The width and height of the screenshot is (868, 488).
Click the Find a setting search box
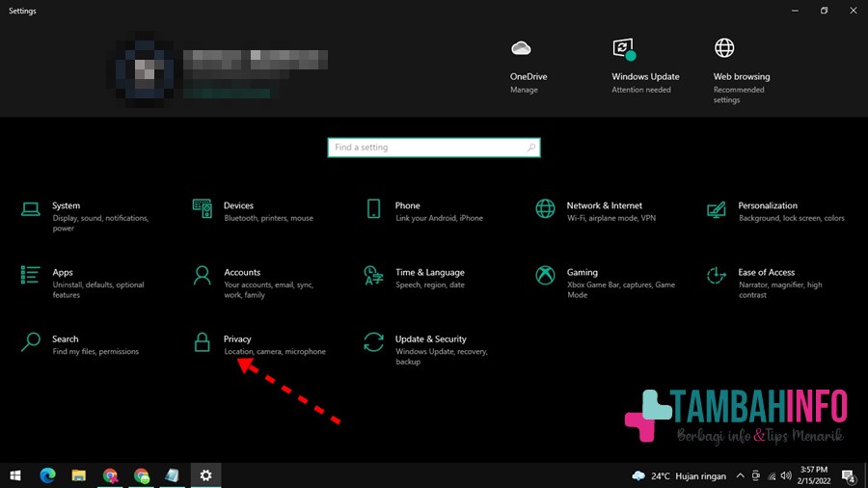(x=434, y=148)
